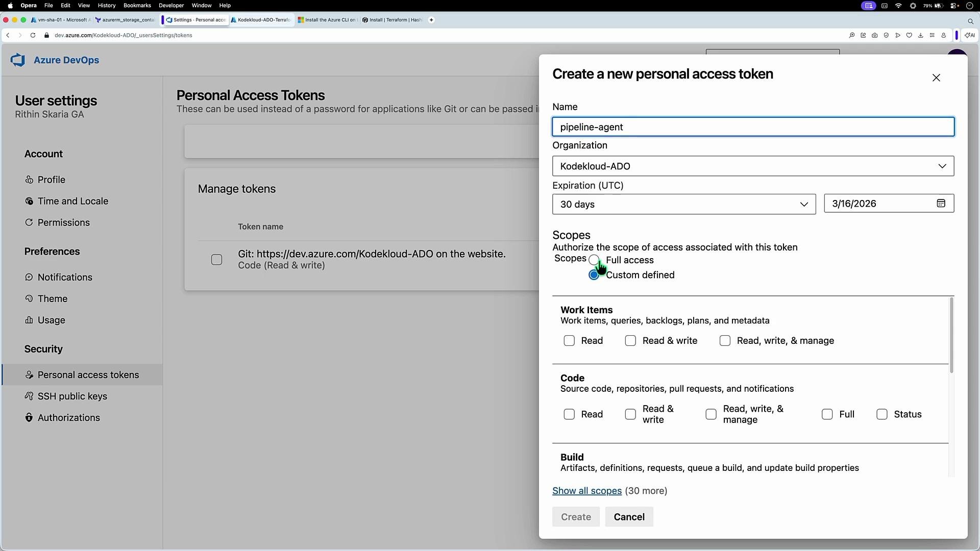Click the battery status indicator

[x=933, y=6]
